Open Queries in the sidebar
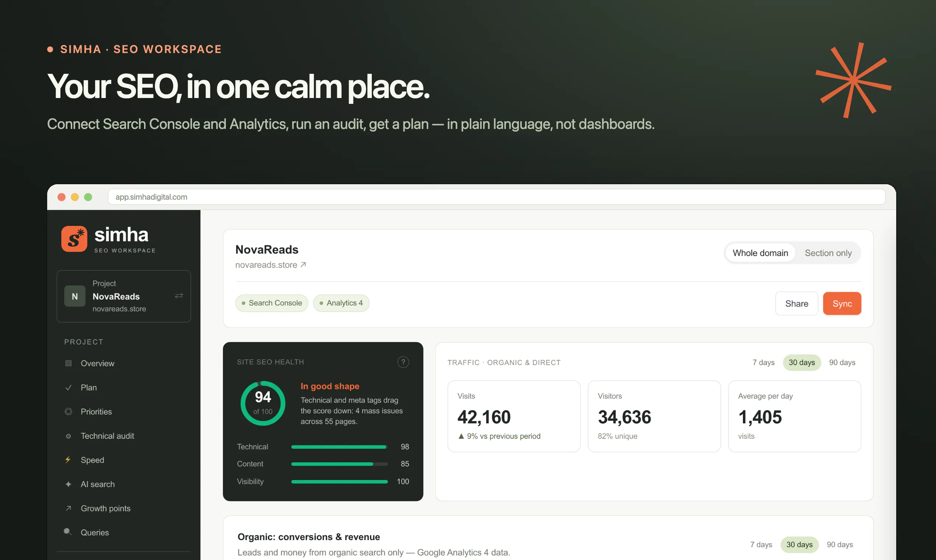 click(124, 532)
